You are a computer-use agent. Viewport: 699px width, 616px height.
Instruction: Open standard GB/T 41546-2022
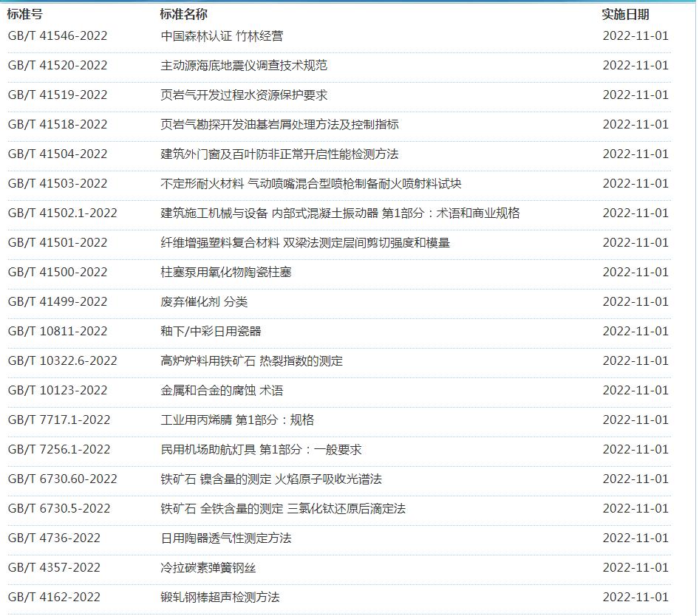coord(57,35)
